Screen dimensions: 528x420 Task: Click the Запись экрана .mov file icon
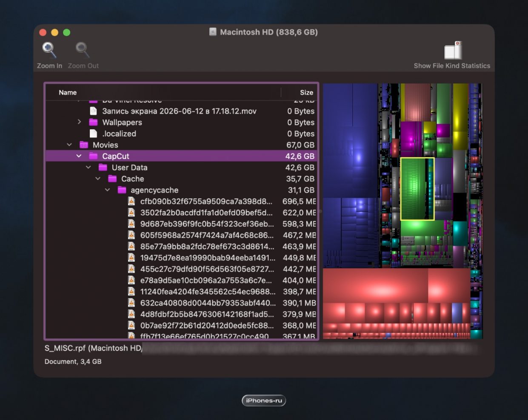(93, 111)
